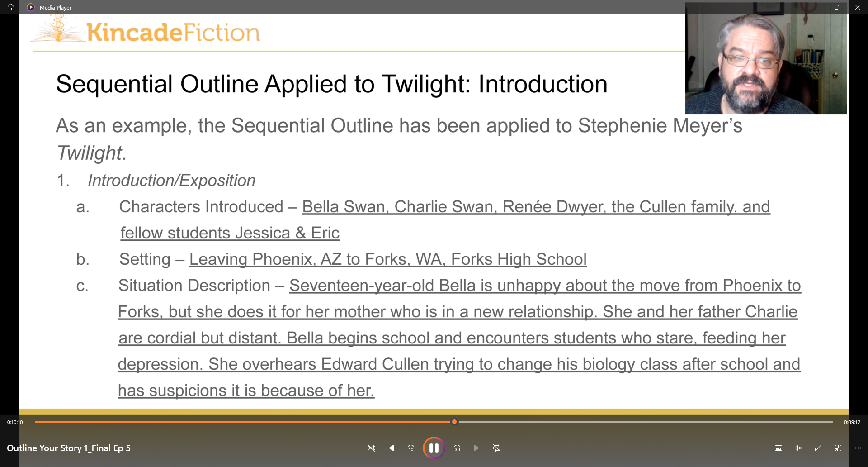Minimize the Media Player window
The image size is (868, 467).
click(x=816, y=7)
